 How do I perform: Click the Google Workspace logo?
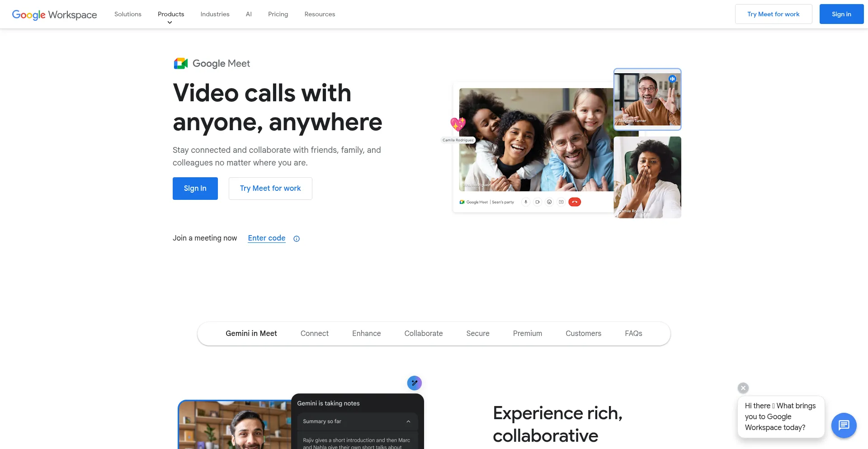click(54, 14)
